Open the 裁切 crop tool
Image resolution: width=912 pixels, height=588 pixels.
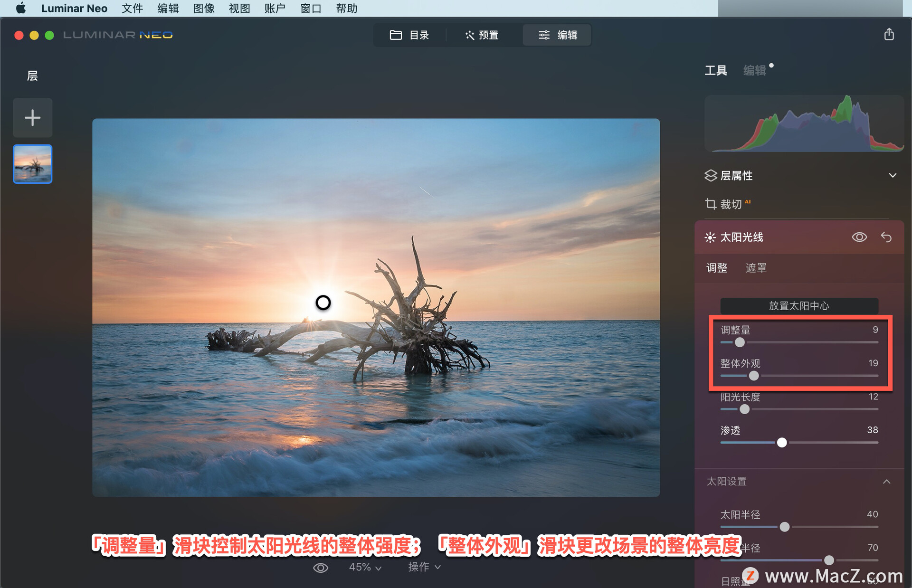click(728, 204)
